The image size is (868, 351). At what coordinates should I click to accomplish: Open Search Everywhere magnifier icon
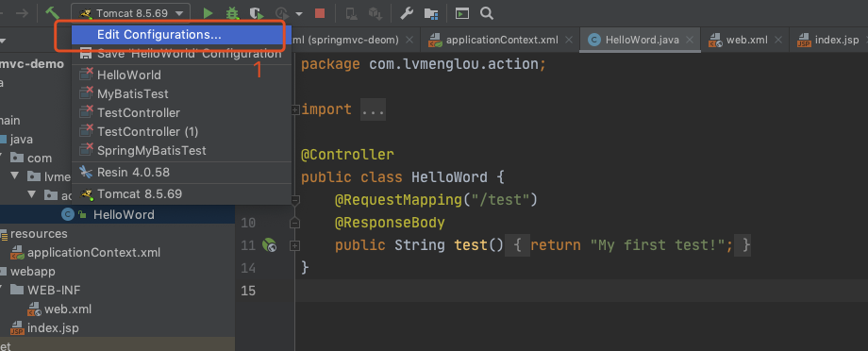point(487,13)
